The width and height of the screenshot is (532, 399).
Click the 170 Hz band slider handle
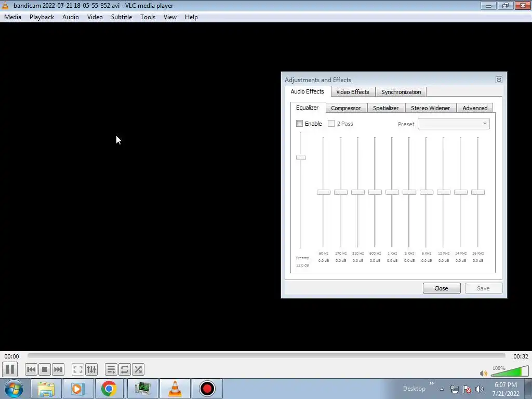(341, 192)
